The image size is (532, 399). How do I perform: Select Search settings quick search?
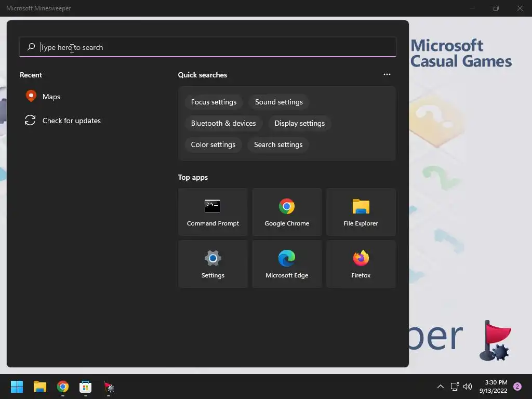coord(278,145)
